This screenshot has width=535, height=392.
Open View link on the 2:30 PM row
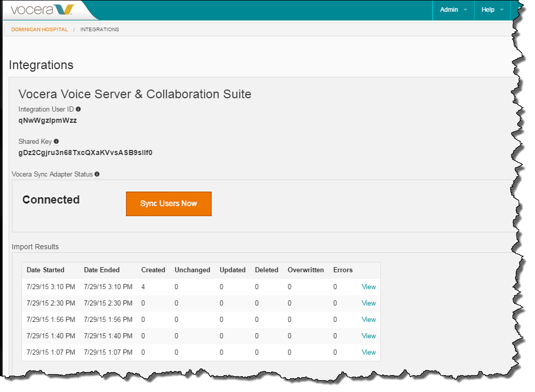pyautogui.click(x=369, y=303)
